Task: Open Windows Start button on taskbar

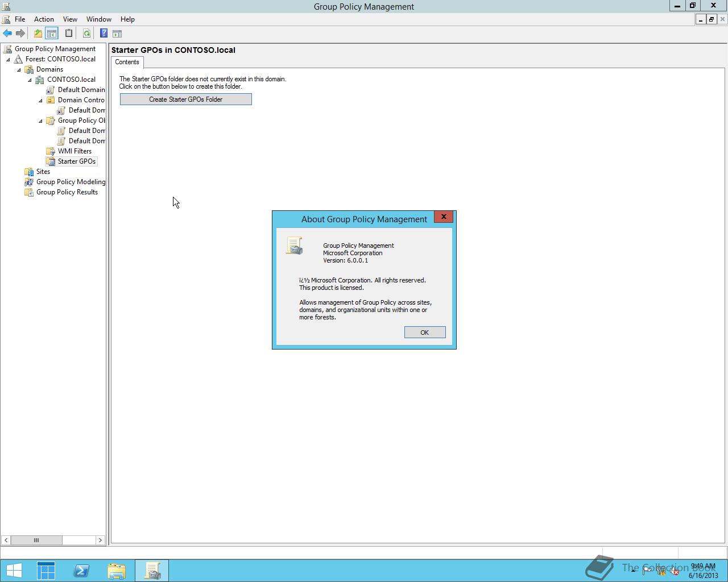Action: click(14, 571)
